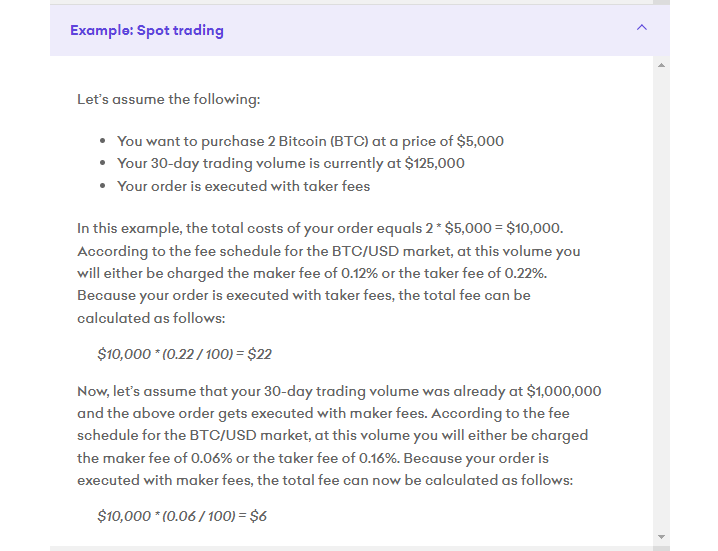Click the middle of the vertical scrollbar track
718x551 pixels.
point(661,301)
